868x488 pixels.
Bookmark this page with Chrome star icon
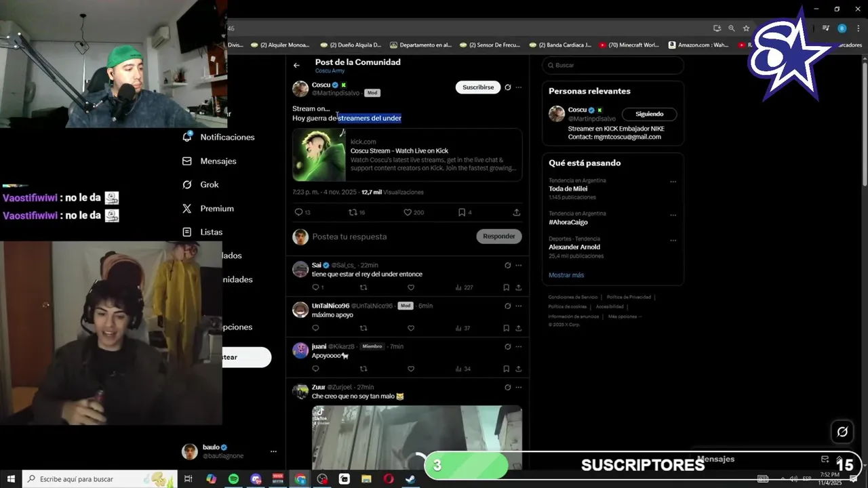(x=746, y=28)
